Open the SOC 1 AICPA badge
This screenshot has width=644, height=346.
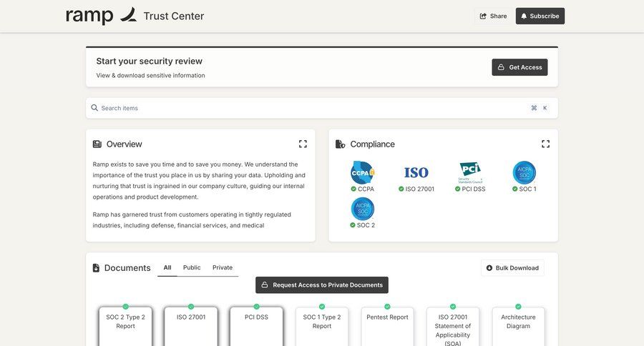pos(525,172)
